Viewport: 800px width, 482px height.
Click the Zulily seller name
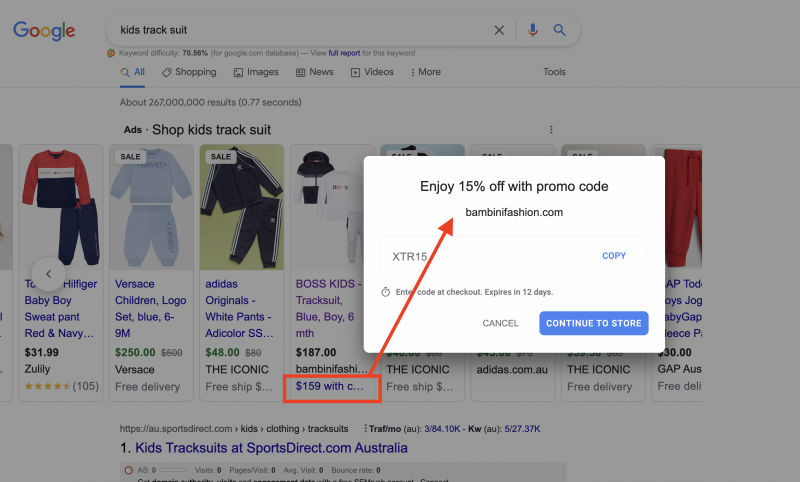[x=37, y=369]
